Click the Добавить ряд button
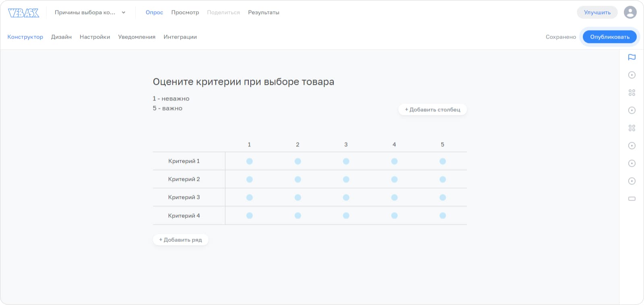This screenshot has height=305, width=644. (181, 240)
